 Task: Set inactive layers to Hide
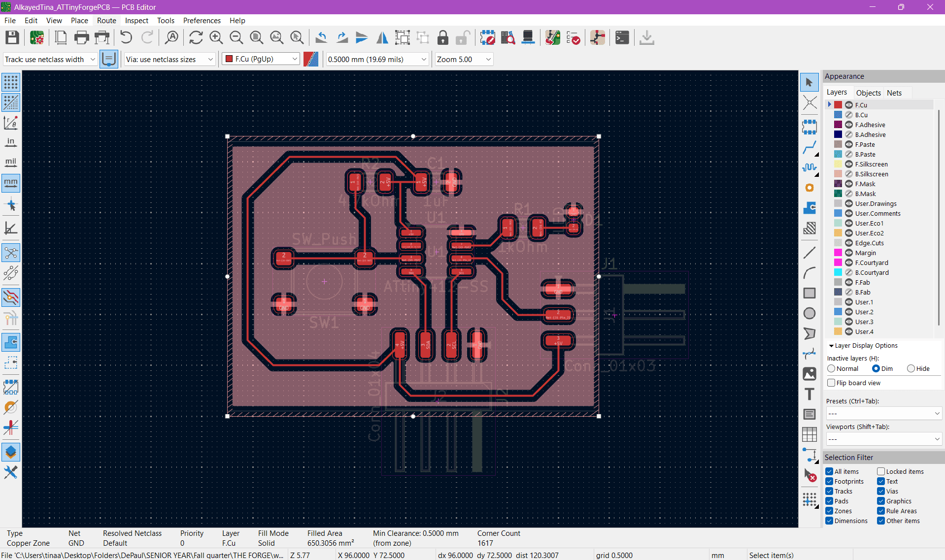coord(911,368)
